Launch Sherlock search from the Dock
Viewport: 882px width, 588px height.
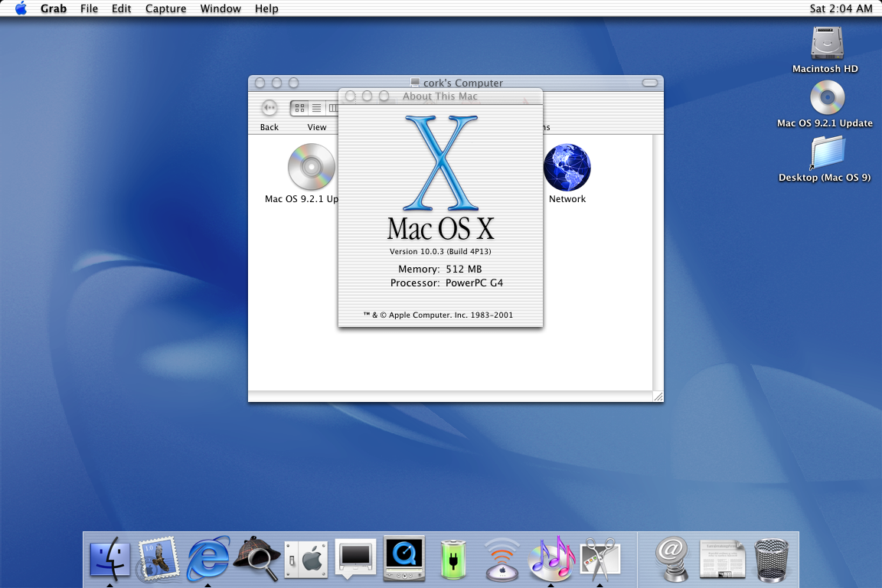pyautogui.click(x=256, y=560)
